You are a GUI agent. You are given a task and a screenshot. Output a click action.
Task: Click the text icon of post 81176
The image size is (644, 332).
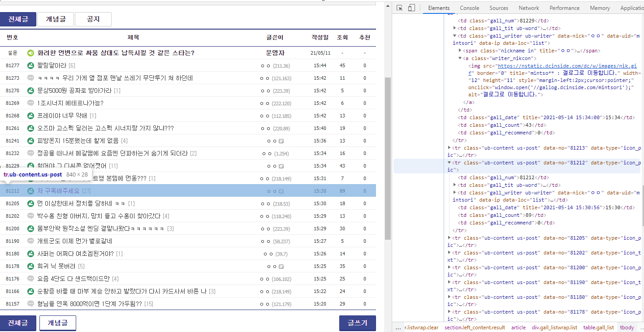pyautogui.click(x=30, y=279)
